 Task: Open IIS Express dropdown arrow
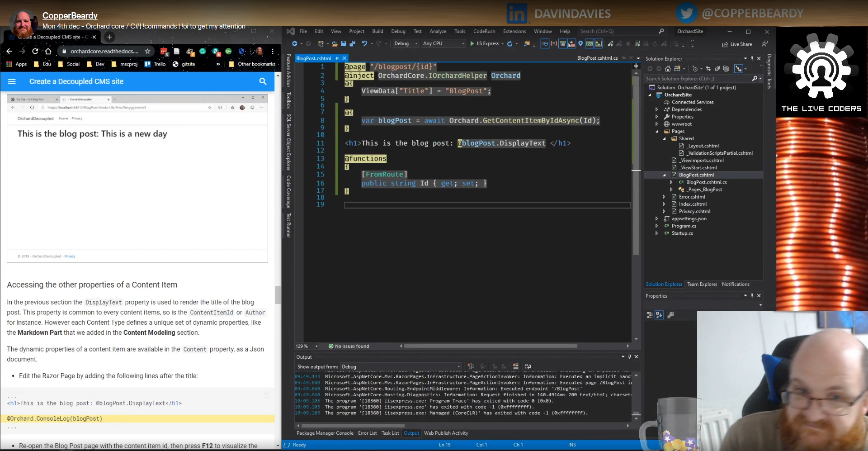tap(502, 43)
